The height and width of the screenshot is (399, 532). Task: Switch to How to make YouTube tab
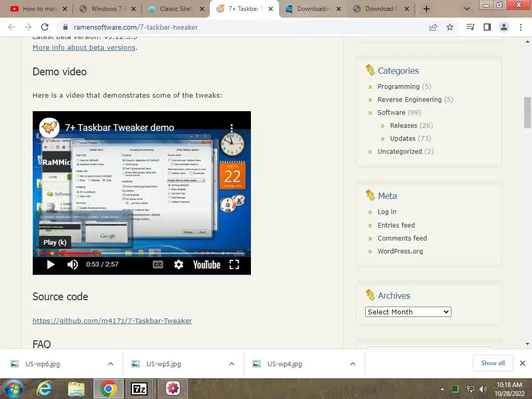38,9
